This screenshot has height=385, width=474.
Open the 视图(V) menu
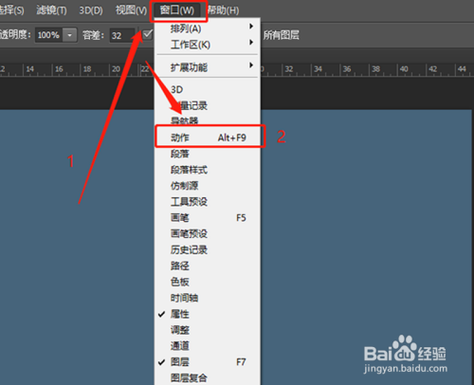click(131, 10)
